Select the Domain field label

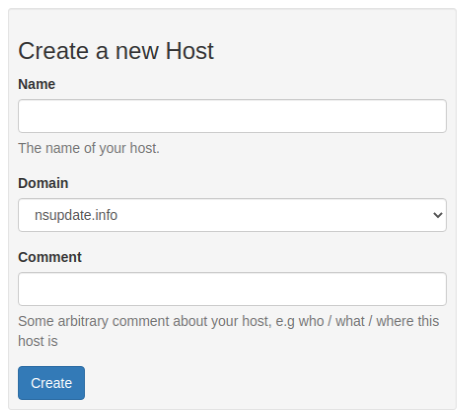click(x=43, y=183)
